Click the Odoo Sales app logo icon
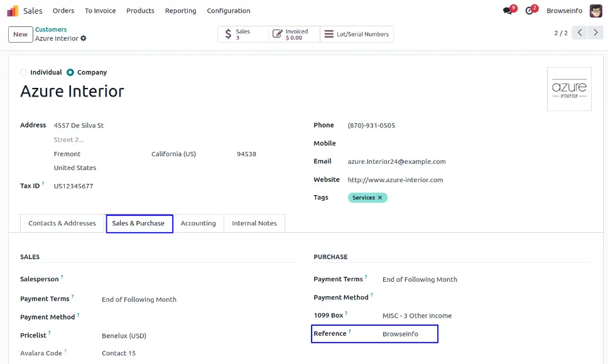Image resolution: width=608 pixels, height=364 pixels. [x=13, y=11]
